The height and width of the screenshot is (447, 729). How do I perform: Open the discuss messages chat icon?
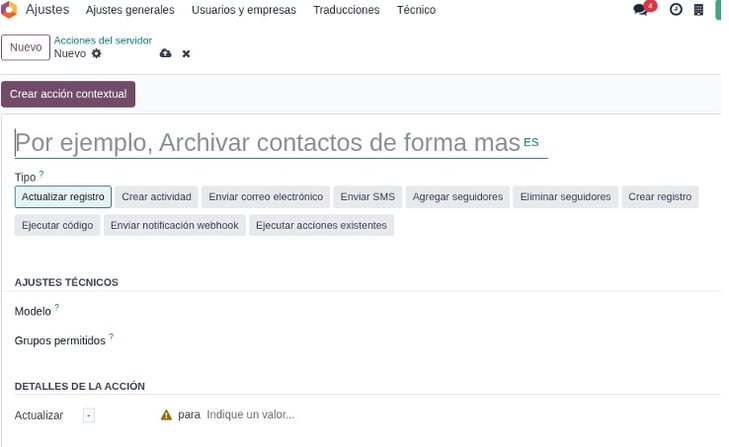(640, 9)
